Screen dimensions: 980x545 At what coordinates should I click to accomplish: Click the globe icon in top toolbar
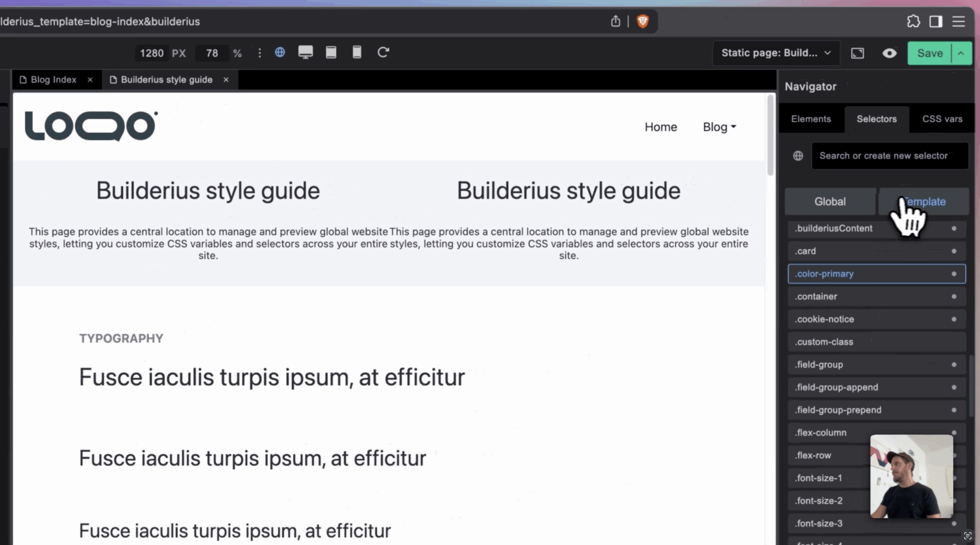280,52
